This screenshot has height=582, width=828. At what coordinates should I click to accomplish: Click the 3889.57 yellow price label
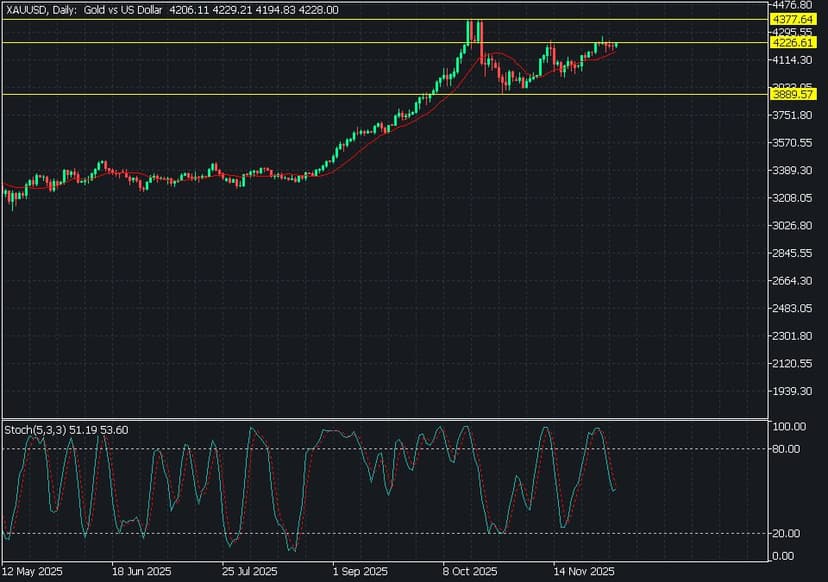tap(789, 94)
